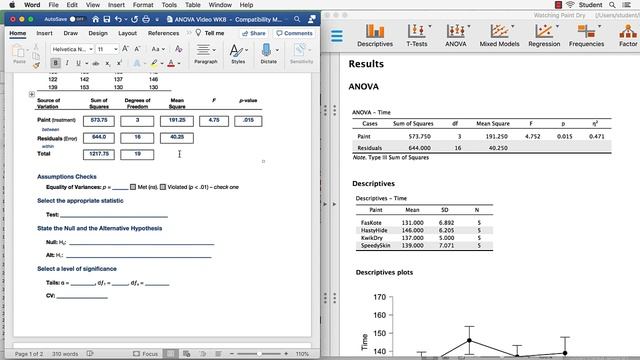Viewport: 640px width, 360px height.
Task: Open the T-Tests menu in JASP
Action: pos(417,36)
